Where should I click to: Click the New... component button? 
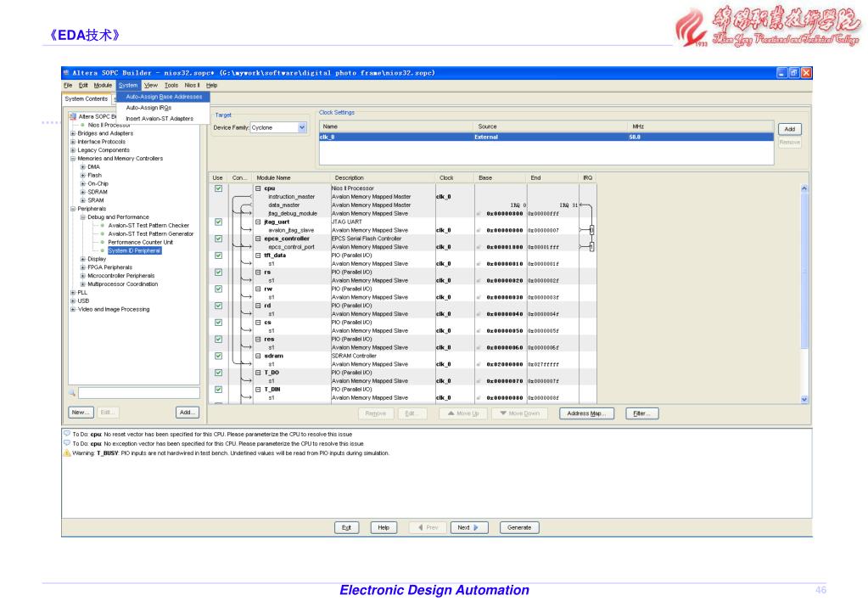81,412
